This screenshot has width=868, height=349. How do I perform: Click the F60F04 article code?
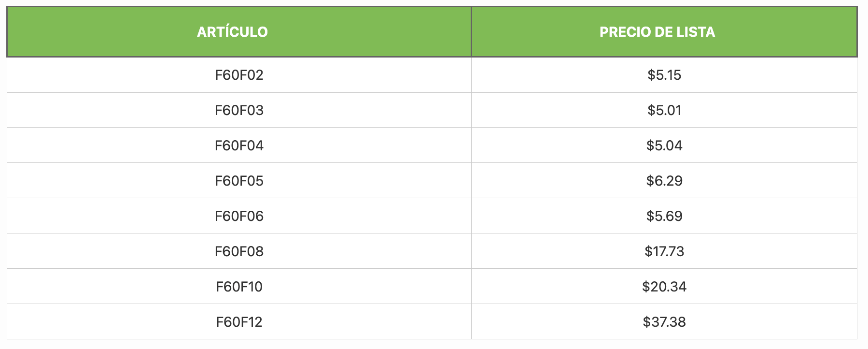[239, 145]
